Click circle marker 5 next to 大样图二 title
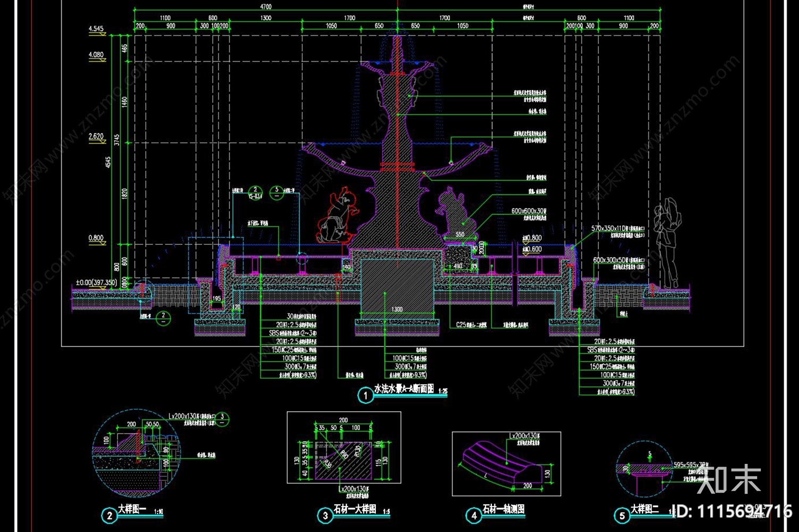The width and height of the screenshot is (799, 532). pyautogui.click(x=622, y=515)
